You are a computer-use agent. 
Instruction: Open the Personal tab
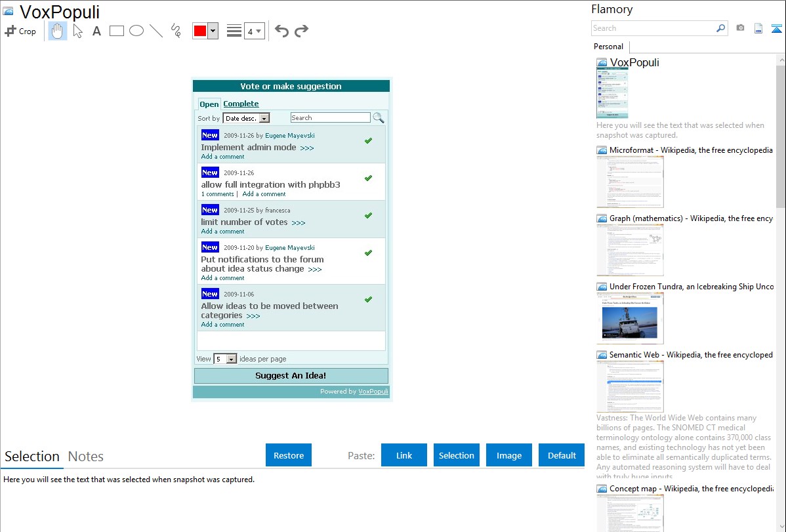[609, 47]
